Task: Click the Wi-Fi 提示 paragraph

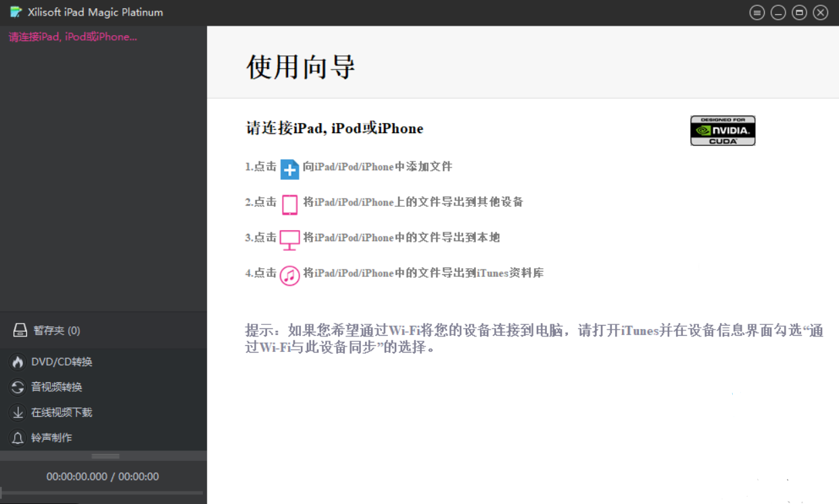Action: tap(534, 339)
